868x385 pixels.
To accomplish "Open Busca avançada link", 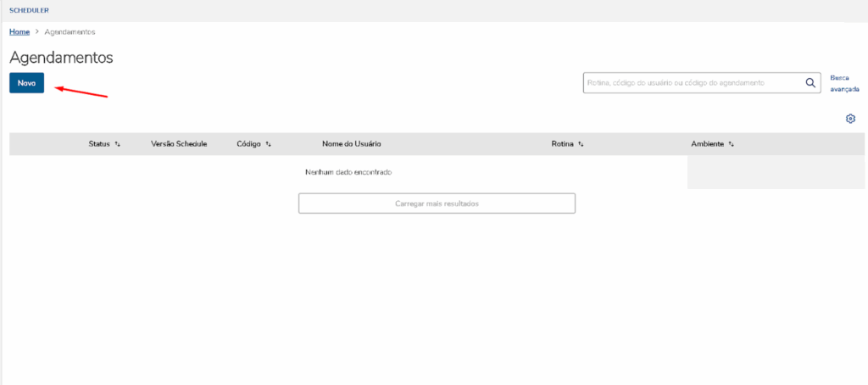I will click(x=844, y=83).
